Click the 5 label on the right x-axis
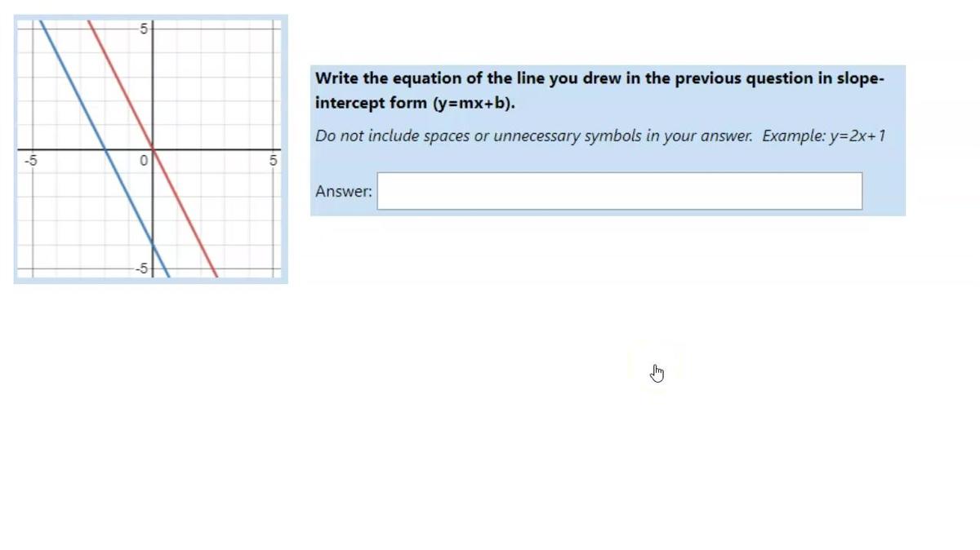The height and width of the screenshot is (550, 980). (274, 161)
